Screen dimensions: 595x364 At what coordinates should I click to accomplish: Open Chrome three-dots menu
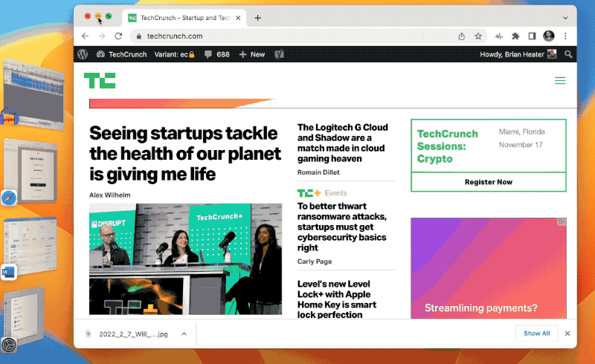pos(566,36)
